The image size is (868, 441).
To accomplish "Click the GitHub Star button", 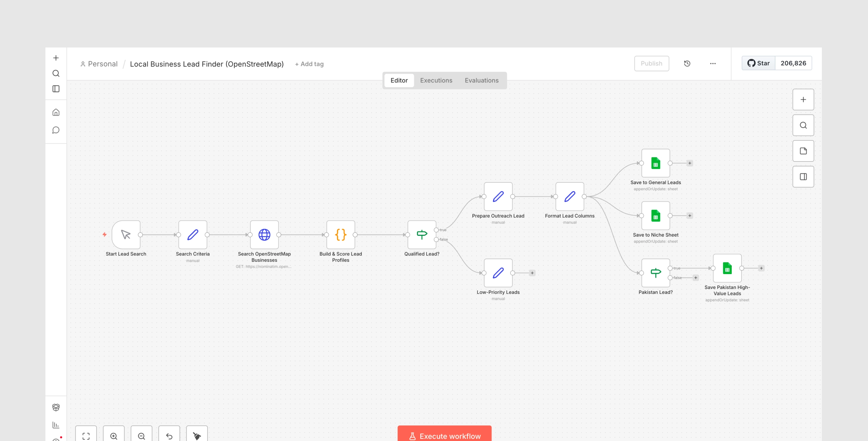I will [x=758, y=63].
